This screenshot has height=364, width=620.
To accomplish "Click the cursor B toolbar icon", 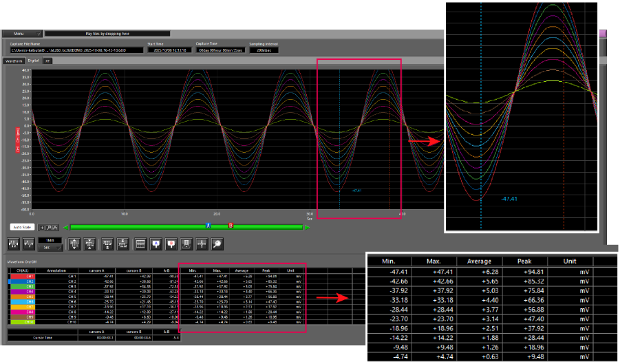I will pyautogui.click(x=171, y=244).
